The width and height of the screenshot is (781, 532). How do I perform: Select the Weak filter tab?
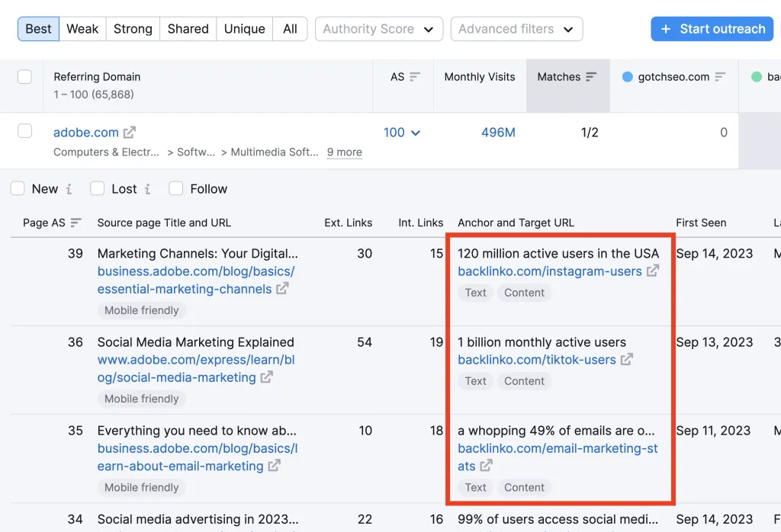(82, 29)
